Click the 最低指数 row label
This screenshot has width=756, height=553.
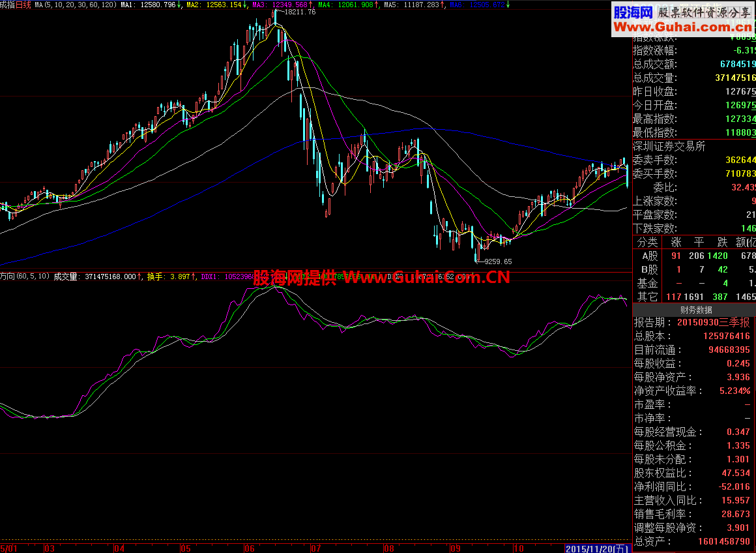coord(655,132)
